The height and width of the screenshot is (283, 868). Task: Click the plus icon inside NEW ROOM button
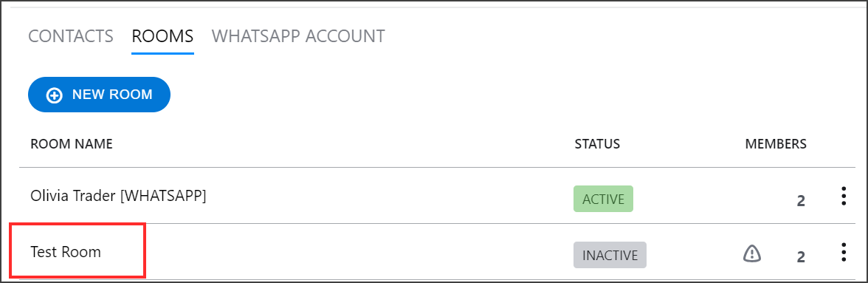point(55,95)
